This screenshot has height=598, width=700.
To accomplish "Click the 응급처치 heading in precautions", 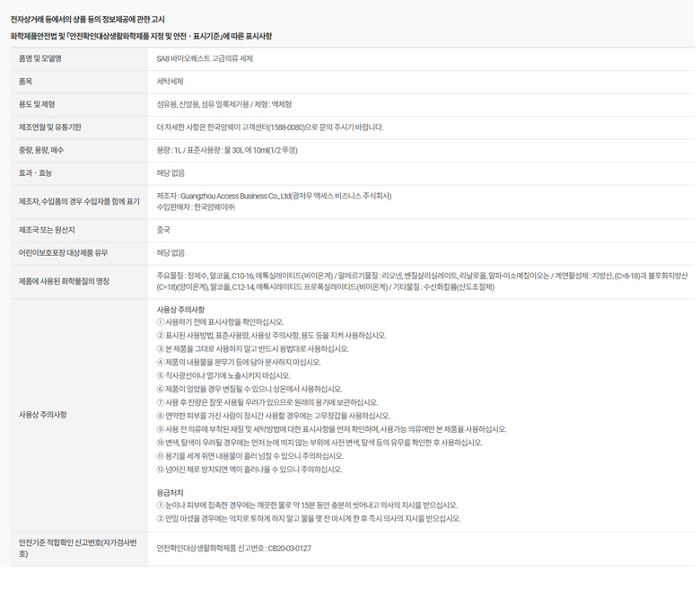I will click(x=172, y=492).
